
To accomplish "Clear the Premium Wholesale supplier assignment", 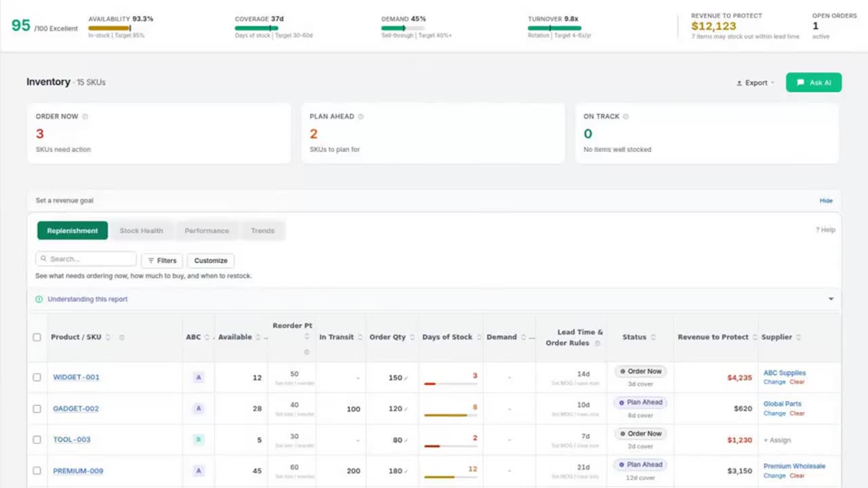I will (x=797, y=476).
